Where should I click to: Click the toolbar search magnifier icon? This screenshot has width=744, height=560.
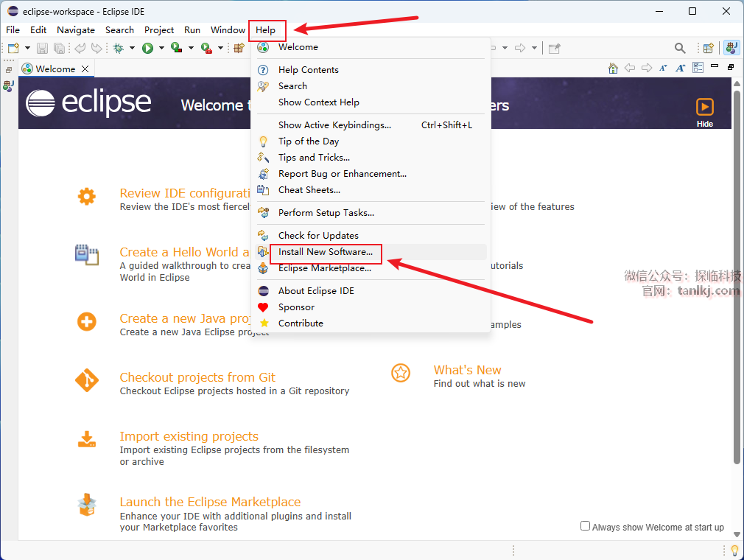pyautogui.click(x=680, y=48)
